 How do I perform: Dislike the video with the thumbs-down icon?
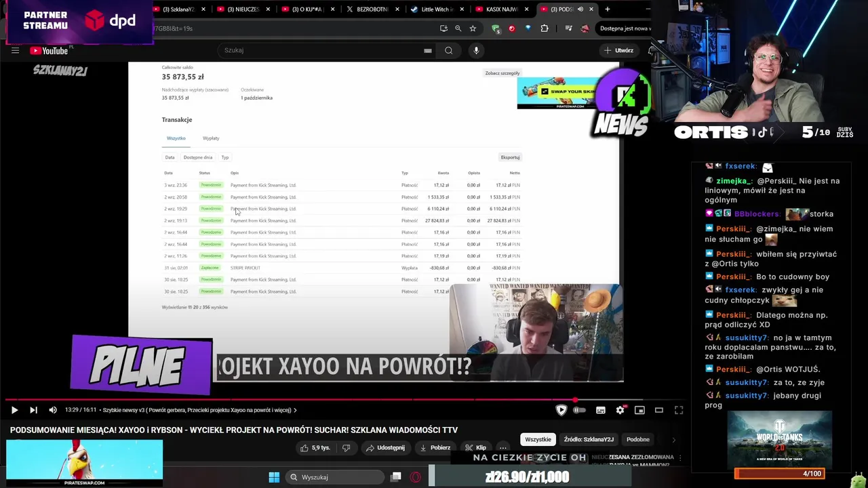pyautogui.click(x=347, y=448)
